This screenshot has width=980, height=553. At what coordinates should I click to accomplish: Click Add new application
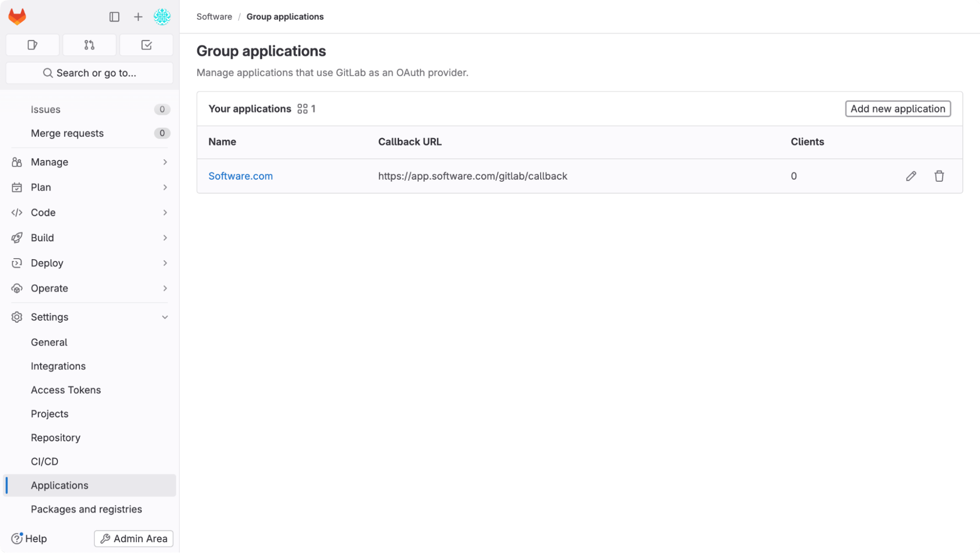(897, 108)
